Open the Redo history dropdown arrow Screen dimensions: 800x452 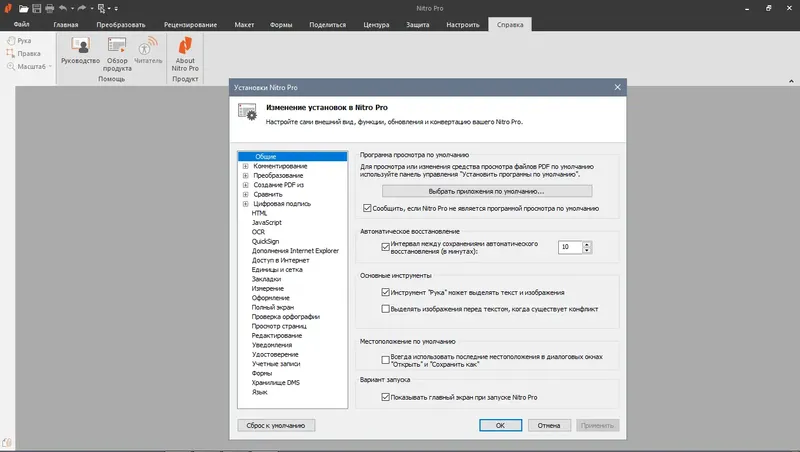coord(91,9)
